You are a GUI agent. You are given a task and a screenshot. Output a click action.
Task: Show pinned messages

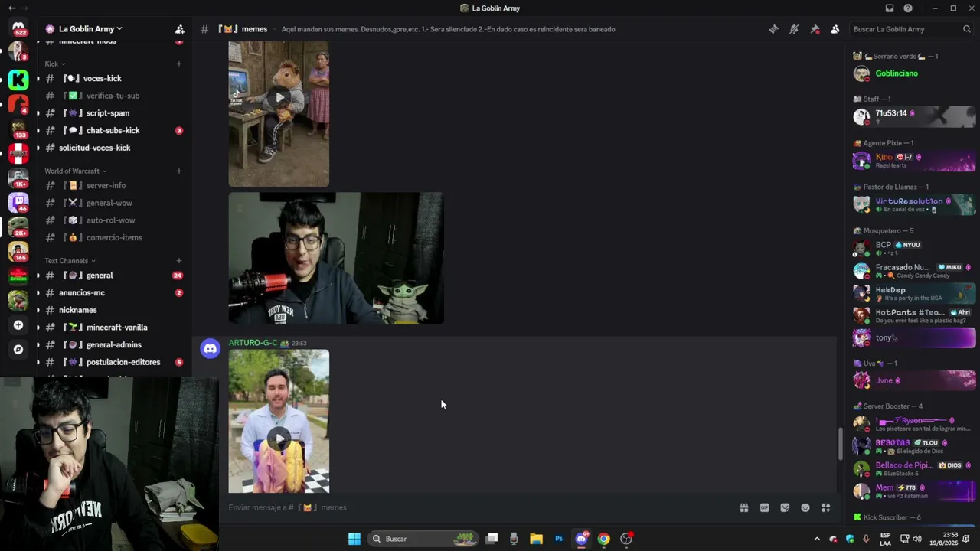pyautogui.click(x=815, y=29)
